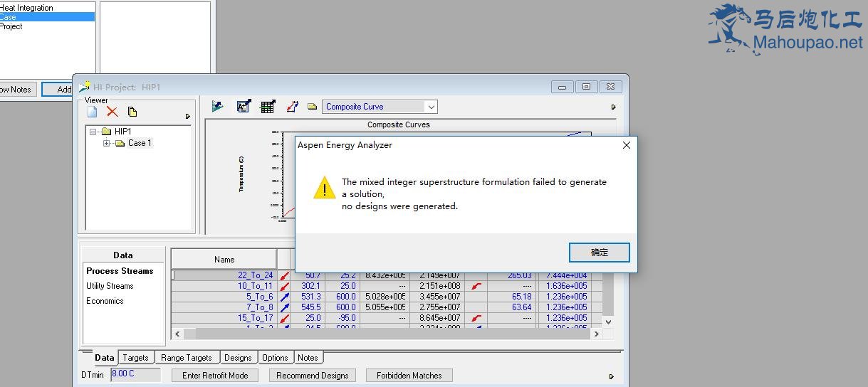Screen dimensions: 868x387
Task: Click the right arrow of the table's horizontal scrollbar
Action: (597, 333)
